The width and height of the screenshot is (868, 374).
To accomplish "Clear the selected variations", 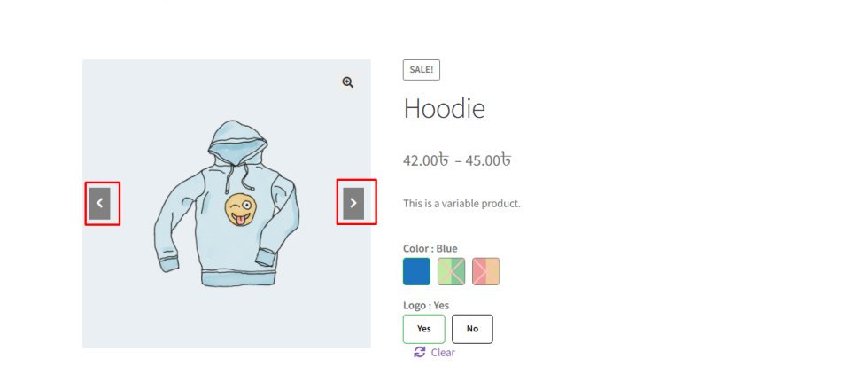I will coord(443,353).
